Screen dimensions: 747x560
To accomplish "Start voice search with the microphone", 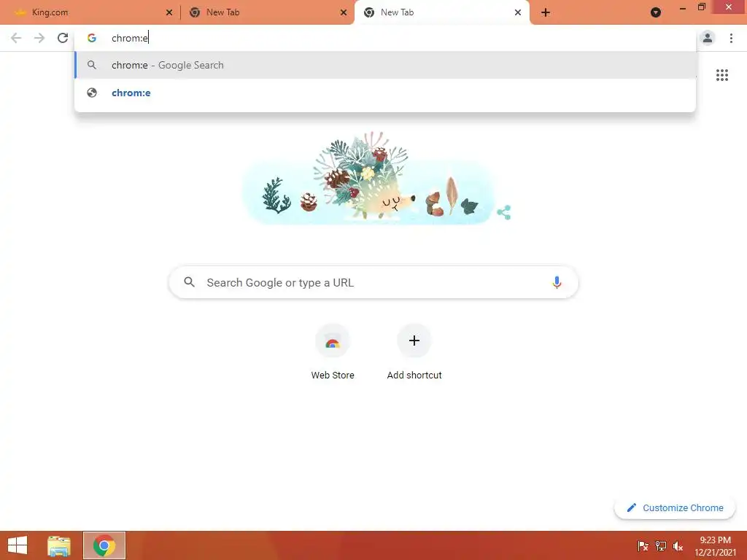I will pos(557,282).
